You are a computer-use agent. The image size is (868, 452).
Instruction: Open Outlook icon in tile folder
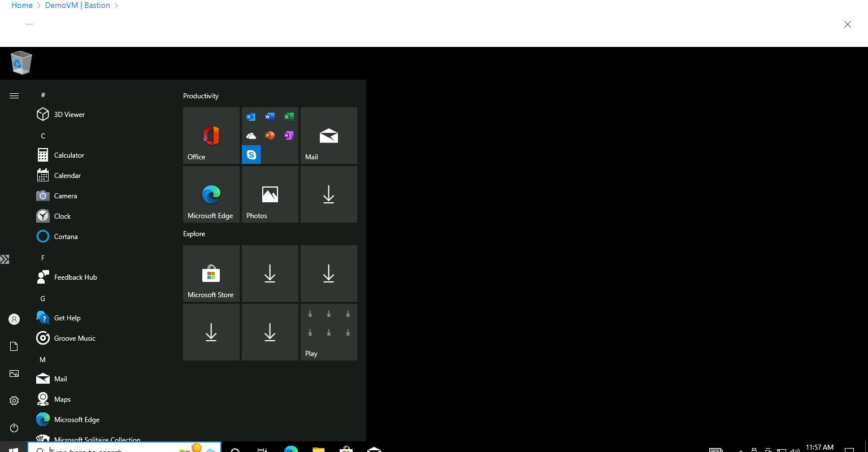click(251, 117)
